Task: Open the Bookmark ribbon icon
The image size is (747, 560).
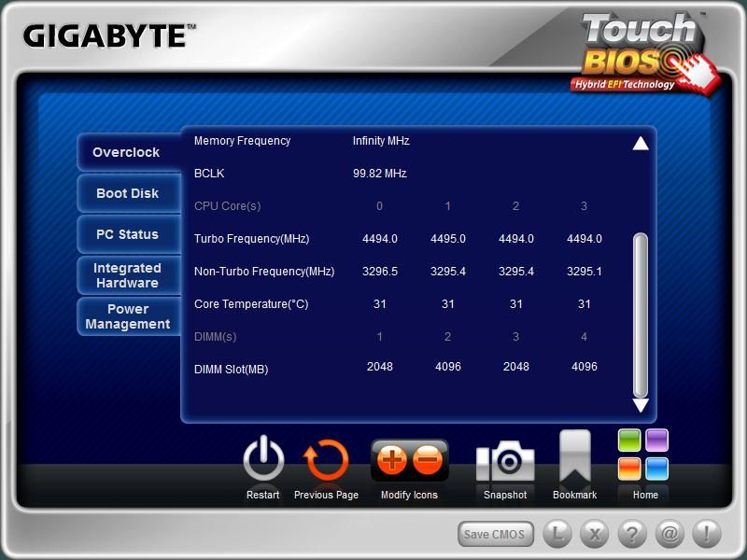Action: 575,456
